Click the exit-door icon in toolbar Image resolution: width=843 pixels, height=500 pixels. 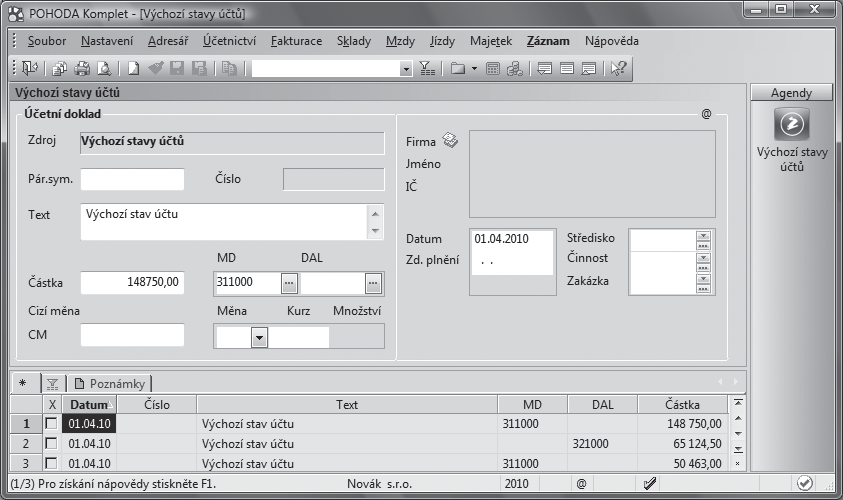pyautogui.click(x=30, y=68)
